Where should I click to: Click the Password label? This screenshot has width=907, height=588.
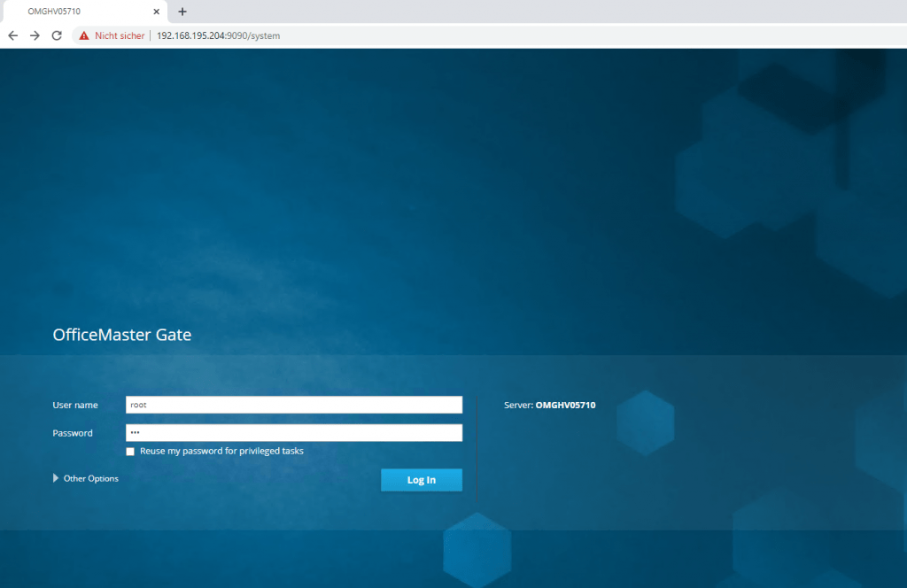coord(73,433)
